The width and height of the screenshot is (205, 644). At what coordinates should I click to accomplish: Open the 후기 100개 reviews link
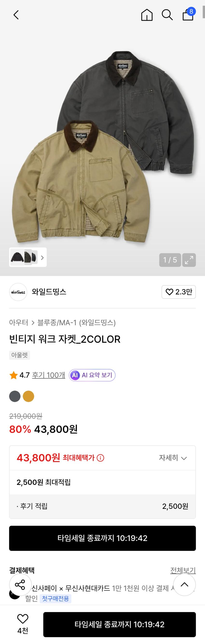[x=48, y=375]
